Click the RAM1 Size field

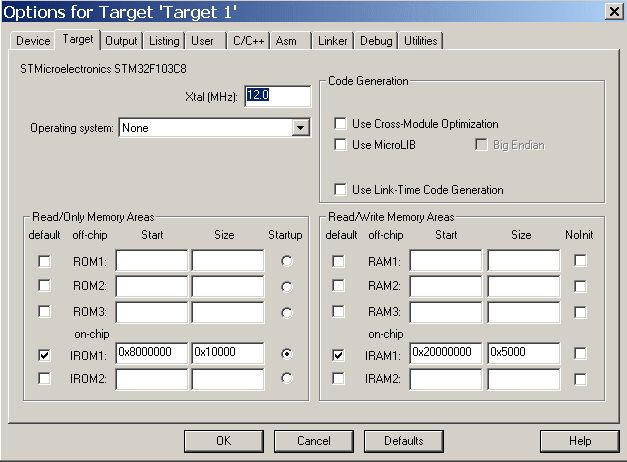point(523,261)
